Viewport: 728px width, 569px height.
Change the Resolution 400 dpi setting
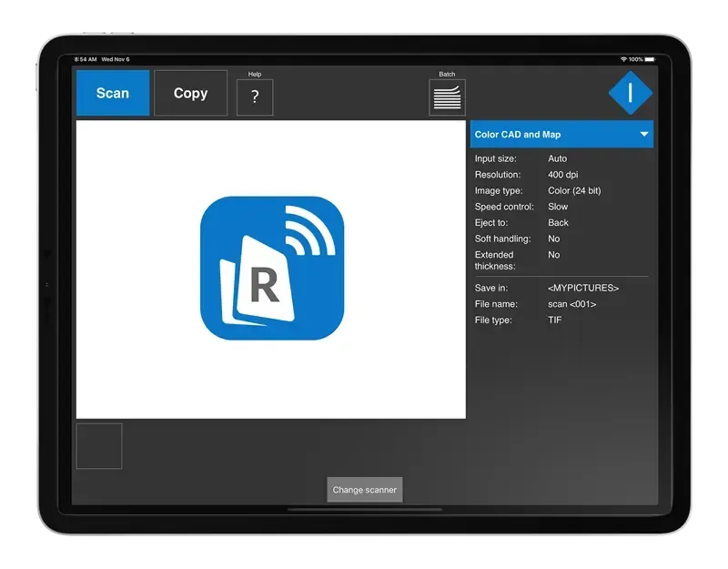click(562, 175)
